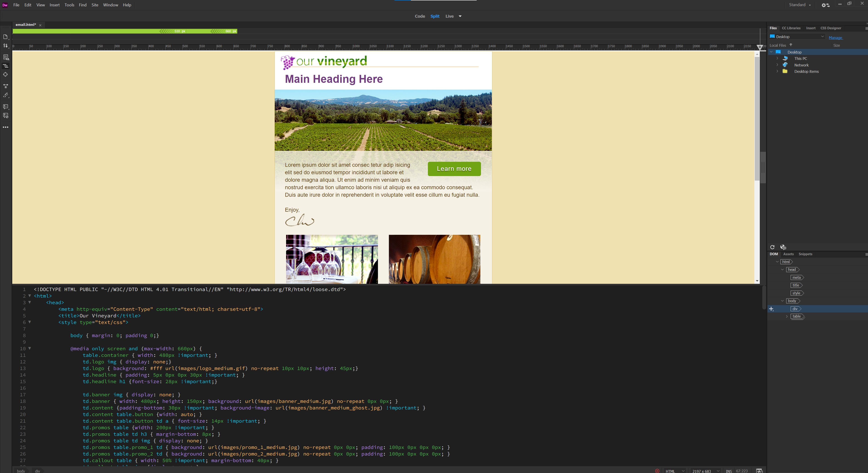
Task: Expand Network tree node
Action: [777, 65]
